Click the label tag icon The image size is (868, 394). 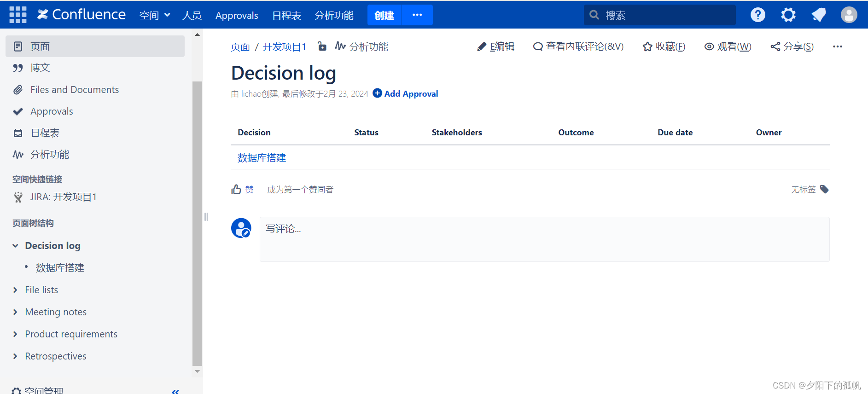tap(824, 189)
